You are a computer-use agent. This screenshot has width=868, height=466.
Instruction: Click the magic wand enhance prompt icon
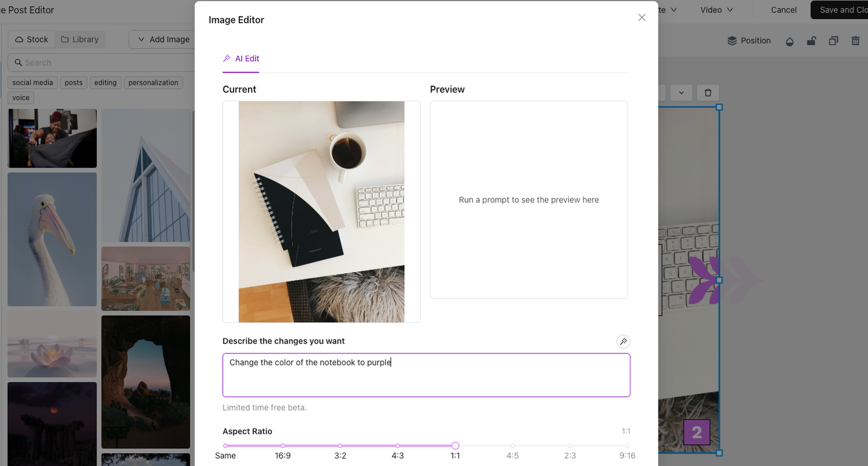click(x=623, y=341)
